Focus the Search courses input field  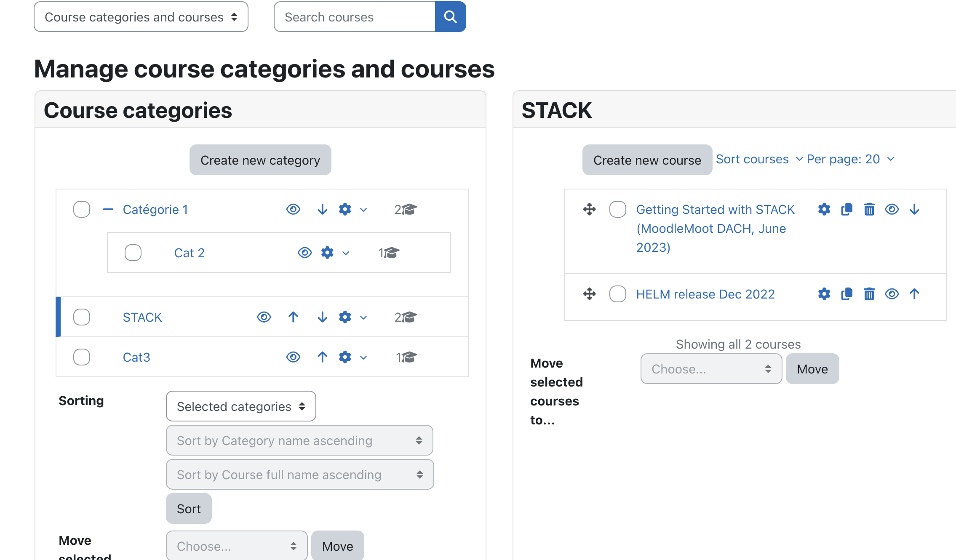355,17
